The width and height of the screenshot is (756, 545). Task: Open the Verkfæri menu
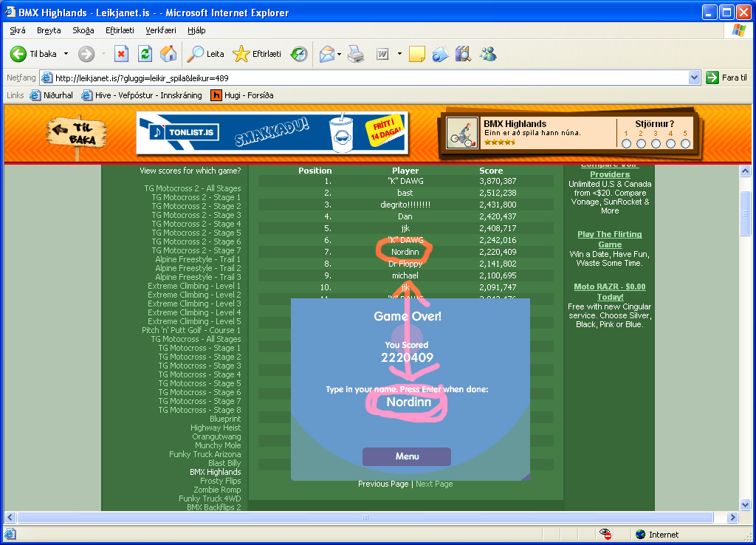click(160, 30)
